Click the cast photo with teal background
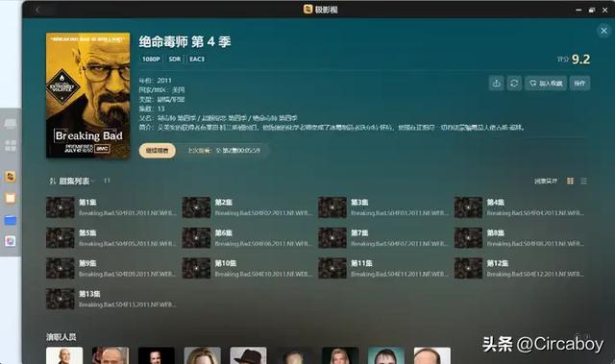This screenshot has height=364, width=615. coord(386,355)
